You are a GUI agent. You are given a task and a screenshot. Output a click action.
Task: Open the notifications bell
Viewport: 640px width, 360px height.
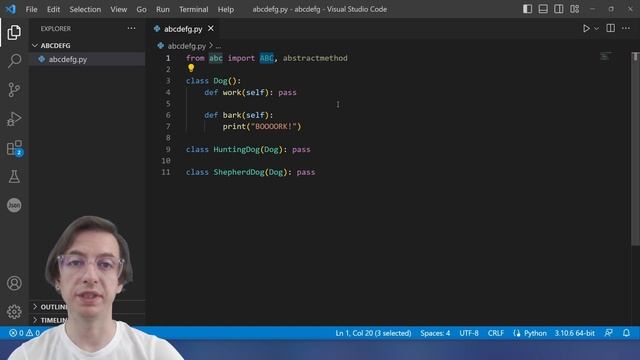click(626, 333)
